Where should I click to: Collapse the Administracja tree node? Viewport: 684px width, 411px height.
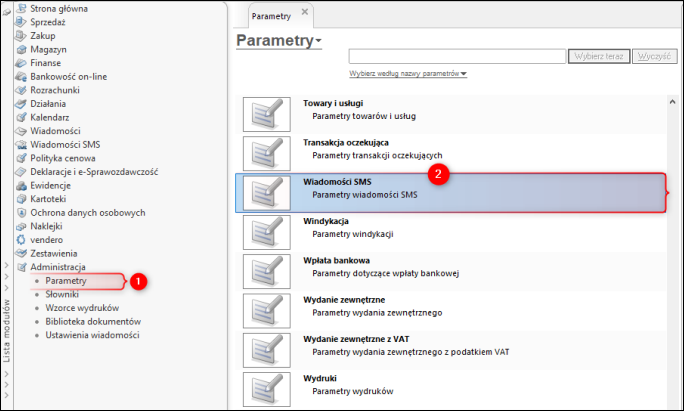20,267
